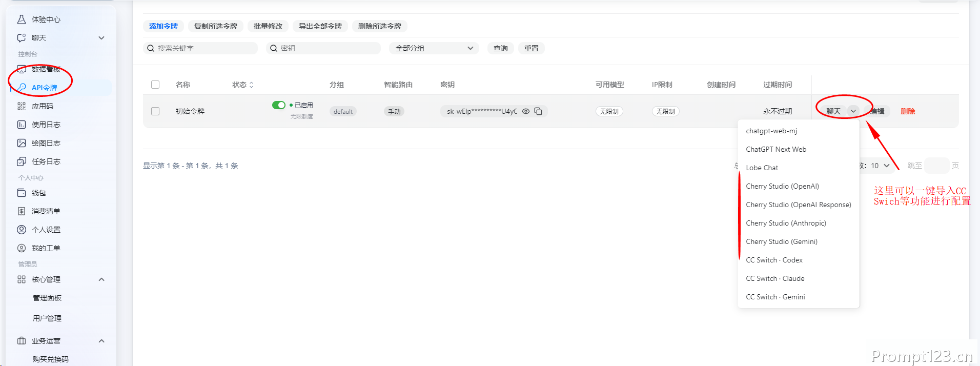Click the 绘图日志 image icon
This screenshot has width=980, height=366.
point(22,143)
